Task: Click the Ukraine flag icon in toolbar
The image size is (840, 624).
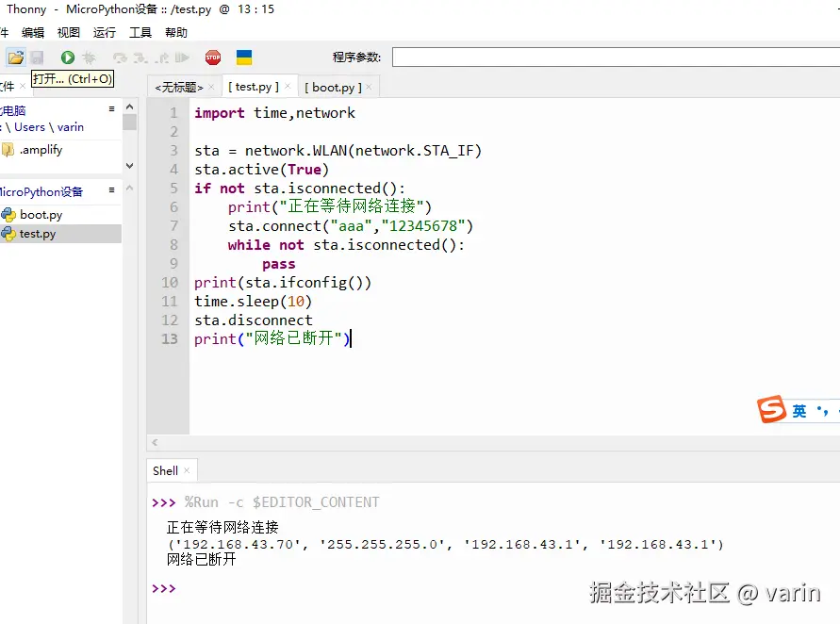Action: coord(244,57)
